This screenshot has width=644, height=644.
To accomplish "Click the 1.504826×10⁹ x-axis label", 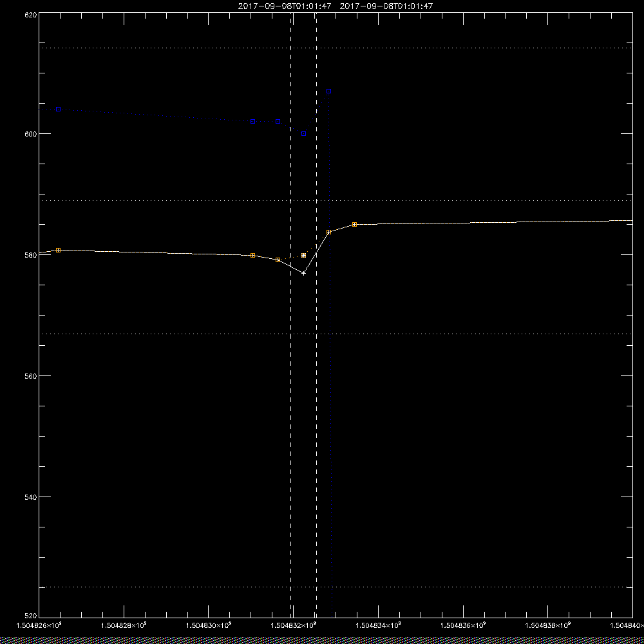I will click(x=39, y=625).
